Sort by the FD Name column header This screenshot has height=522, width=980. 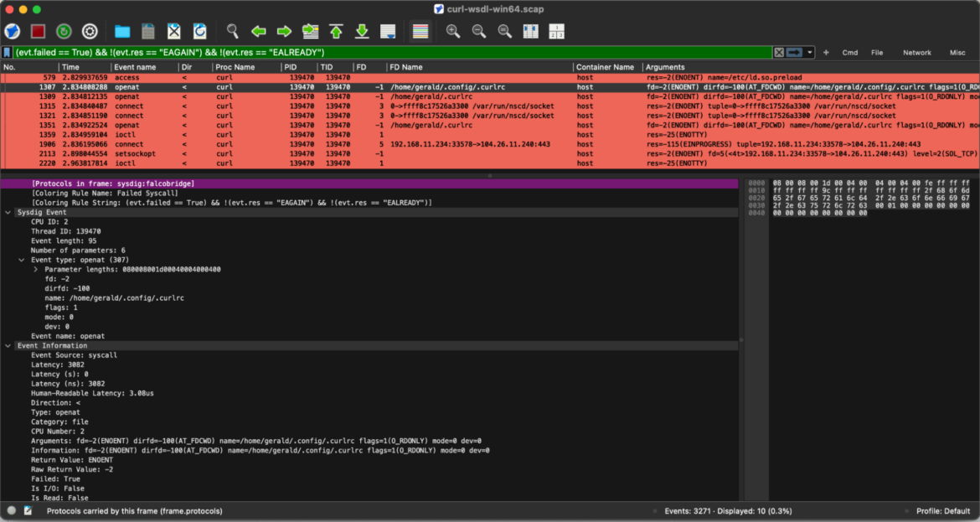point(479,67)
